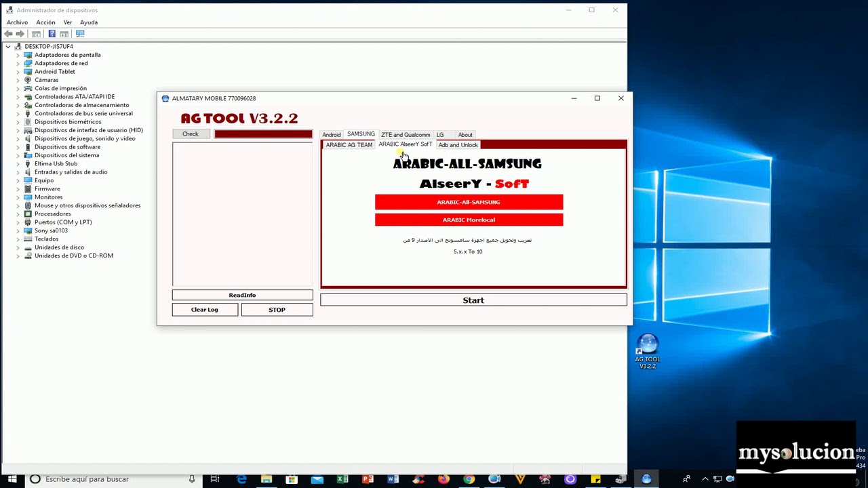
Task: Expand the Sony sa0103 node
Action: coord(18,230)
